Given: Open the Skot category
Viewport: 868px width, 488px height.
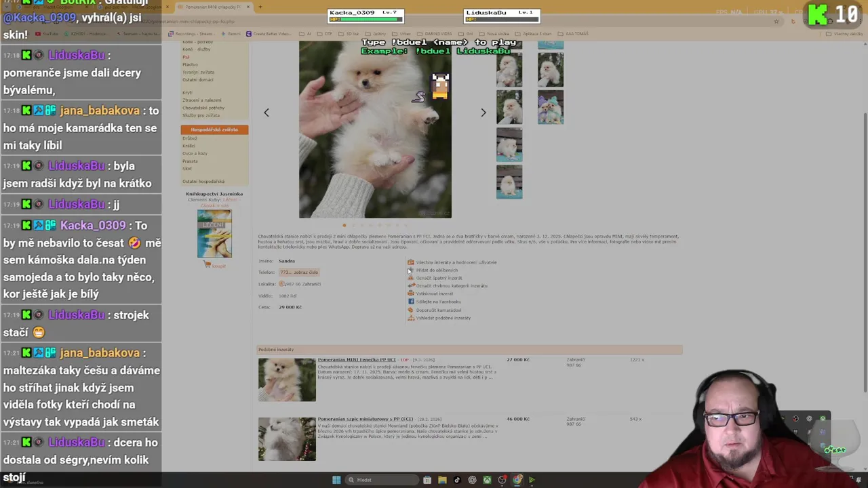Looking at the screenshot, I should [187, 168].
